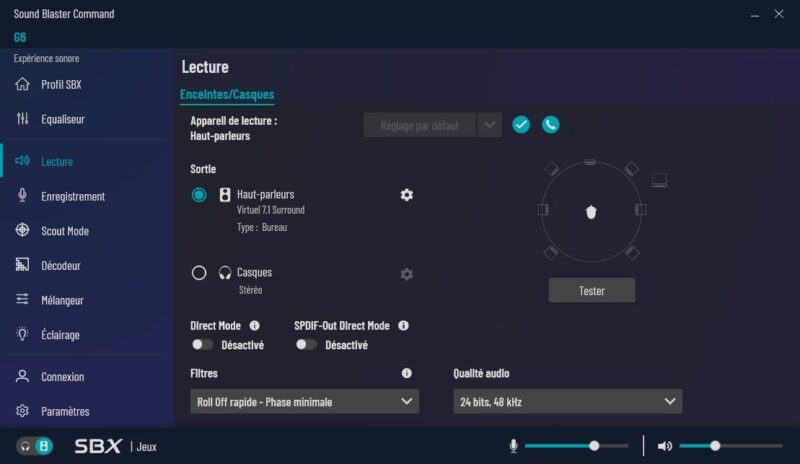The height and width of the screenshot is (464, 800).
Task: Click the Paramètres gear icon in sidebar
Action: click(22, 411)
